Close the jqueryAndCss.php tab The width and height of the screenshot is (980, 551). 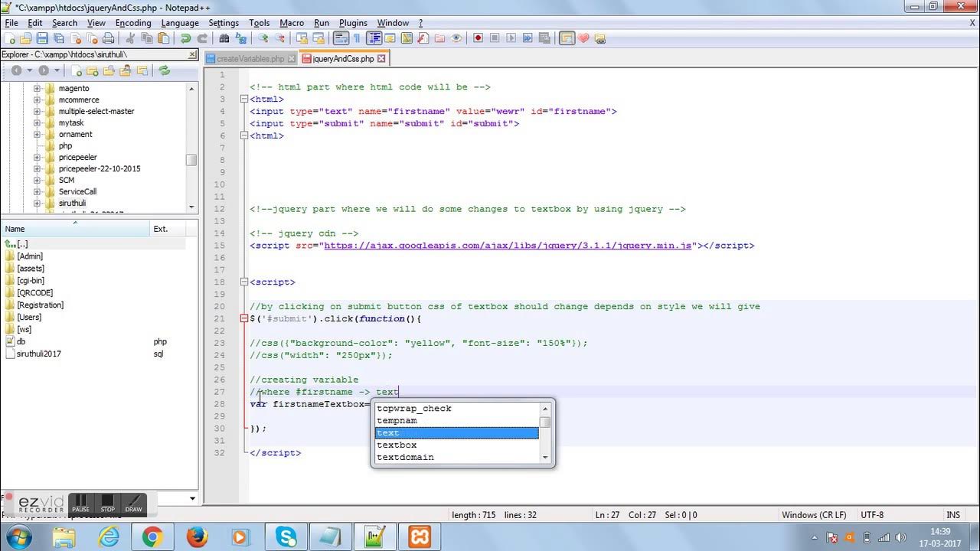[x=381, y=59]
